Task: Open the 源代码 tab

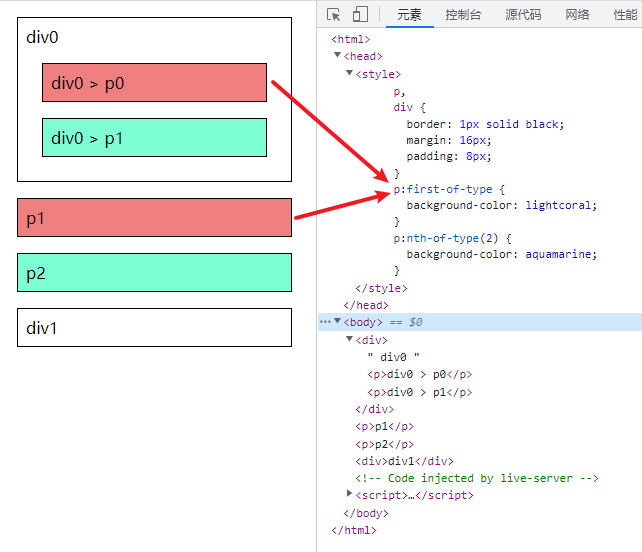Action: click(523, 15)
